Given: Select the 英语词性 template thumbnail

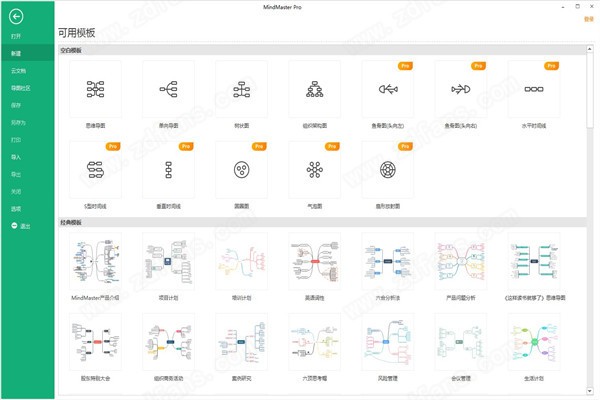Looking at the screenshot, I should pyautogui.click(x=315, y=261).
